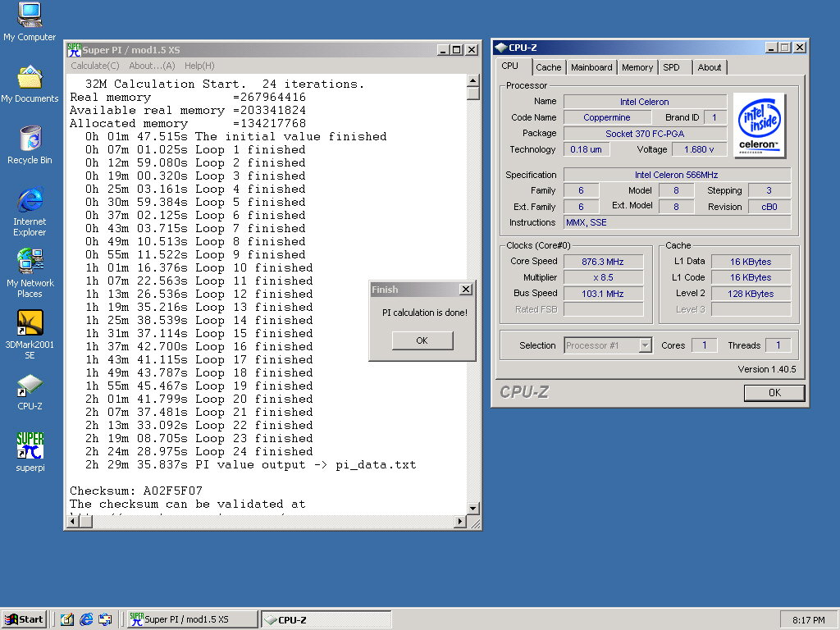Viewport: 840px width, 630px height.
Task: Click the Socket 370 FC-PGA package field
Action: coord(645,134)
